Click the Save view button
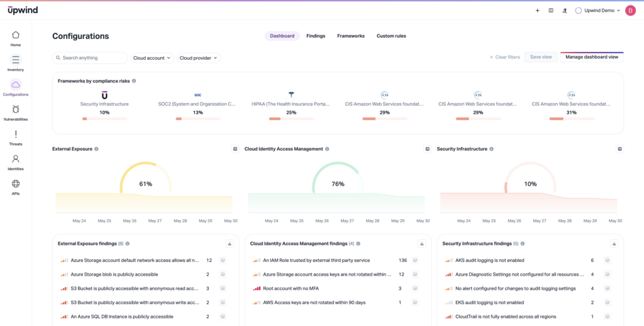Screen dimensions: 644x326 (541, 57)
